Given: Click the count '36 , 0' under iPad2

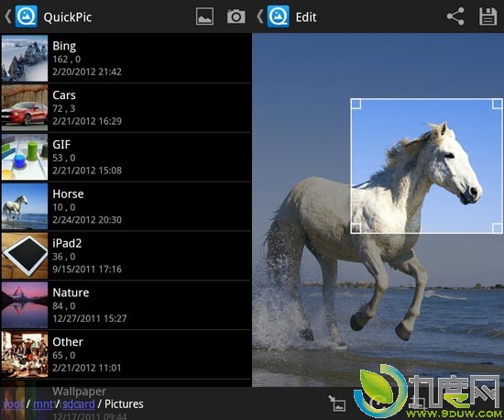Looking at the screenshot, I should coord(64,257).
